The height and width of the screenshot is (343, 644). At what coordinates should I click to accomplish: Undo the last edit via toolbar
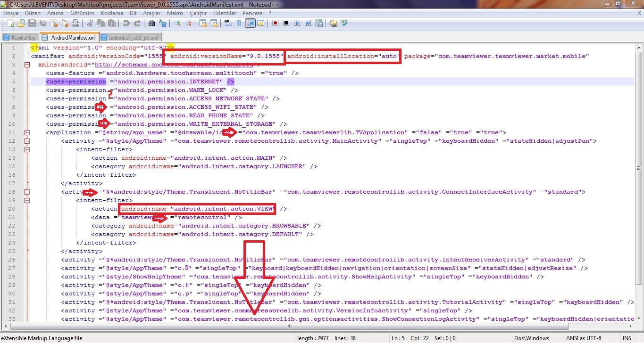[x=126, y=23]
